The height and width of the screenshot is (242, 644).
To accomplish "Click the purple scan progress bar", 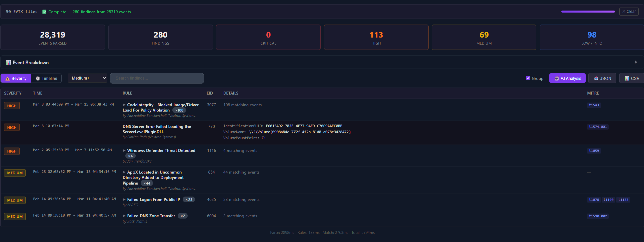I will coord(588,12).
